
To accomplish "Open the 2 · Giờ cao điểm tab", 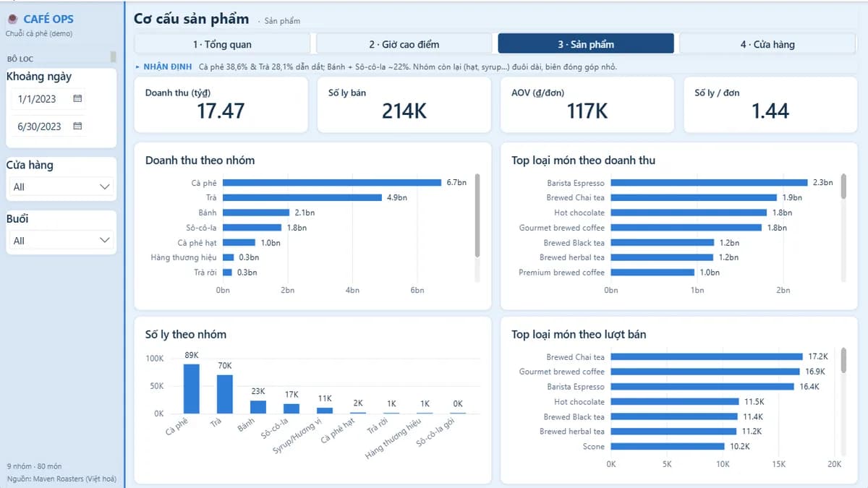I will 404,44.
